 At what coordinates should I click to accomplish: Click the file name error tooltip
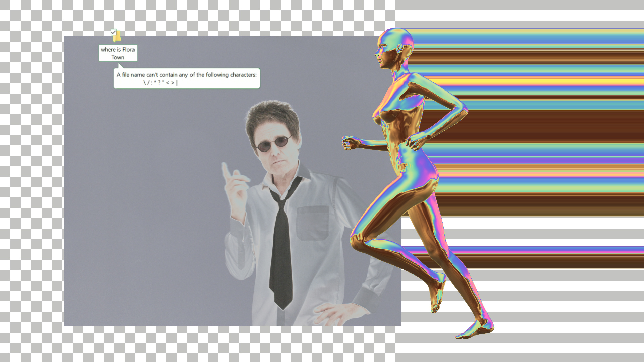186,75
